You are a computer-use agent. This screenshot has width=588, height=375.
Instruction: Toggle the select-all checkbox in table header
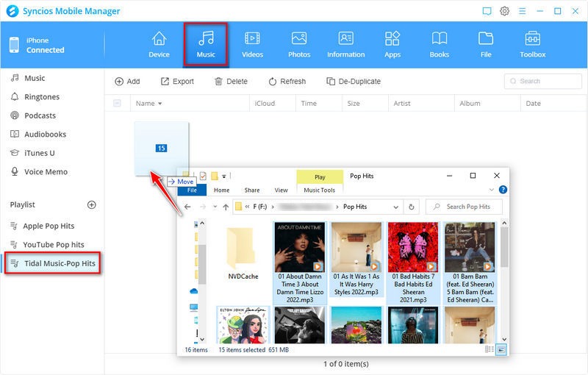(x=117, y=103)
